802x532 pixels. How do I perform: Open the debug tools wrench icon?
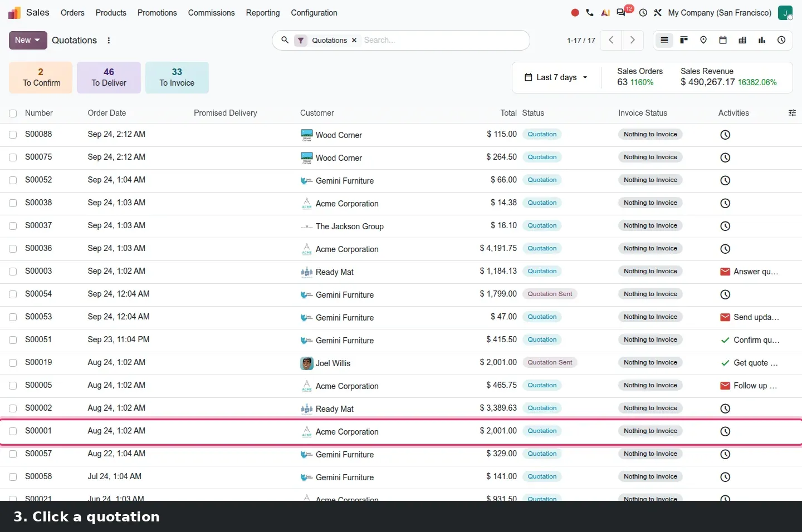pos(658,13)
